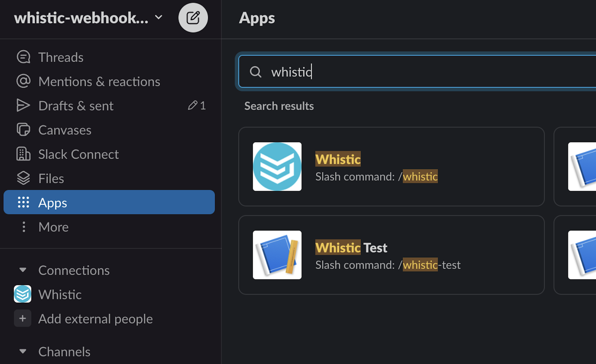The width and height of the screenshot is (596, 364).
Task: Select the Apps sidebar item
Action: (109, 202)
